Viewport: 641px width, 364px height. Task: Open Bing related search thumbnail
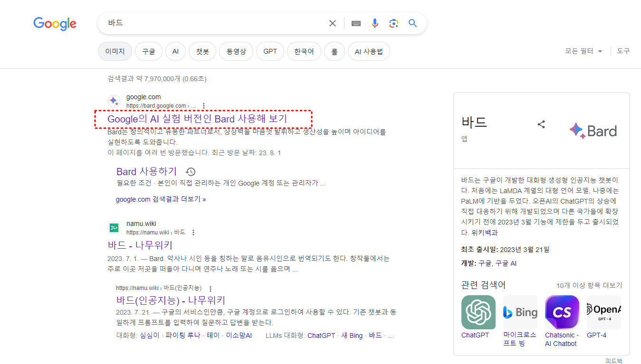point(520,312)
